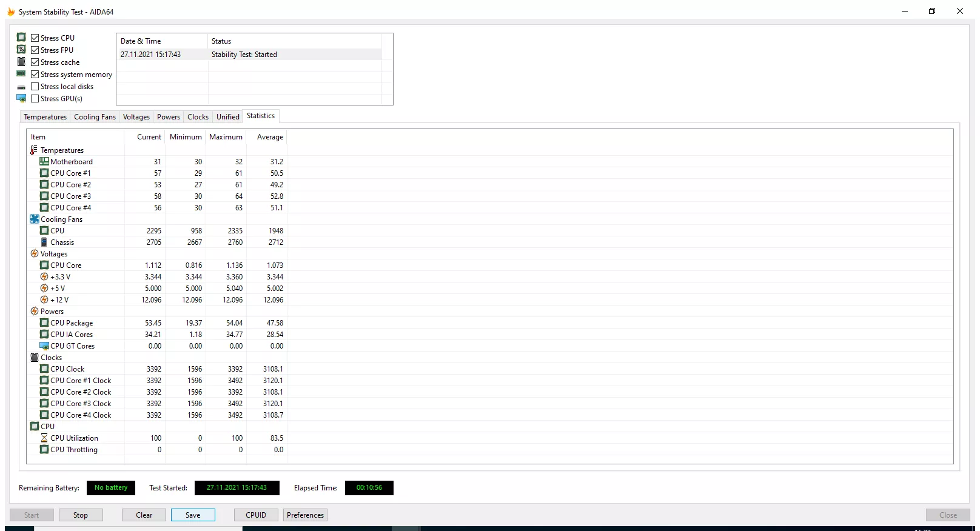Click the CPU Utilization hourglass icon
Screen dimensions: 980x531
coord(44,438)
